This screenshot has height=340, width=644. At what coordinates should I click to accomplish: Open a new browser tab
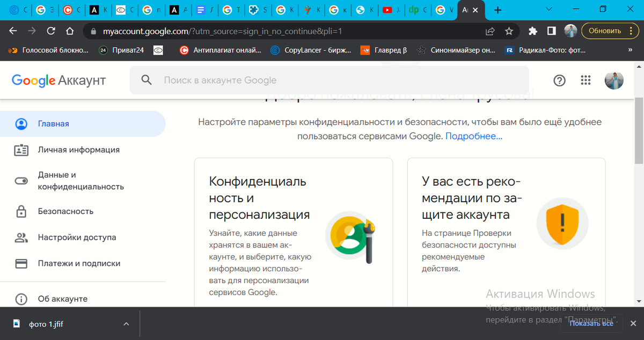pyautogui.click(x=498, y=10)
